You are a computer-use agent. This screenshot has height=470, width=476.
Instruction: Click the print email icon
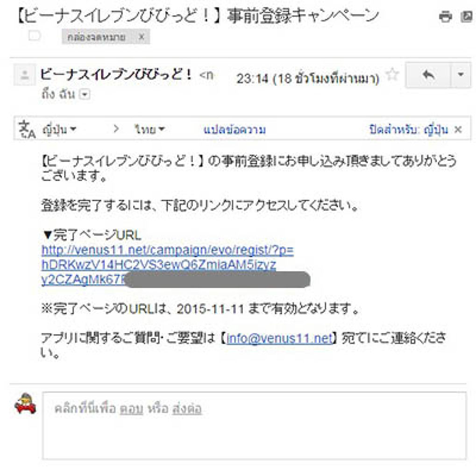(445, 16)
